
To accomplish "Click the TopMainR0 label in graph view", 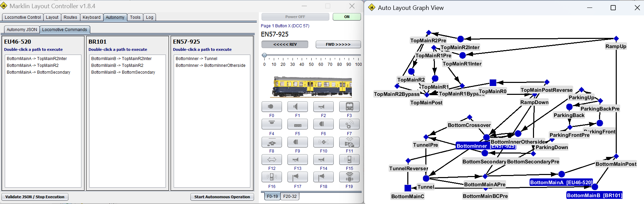I will (x=492, y=91).
